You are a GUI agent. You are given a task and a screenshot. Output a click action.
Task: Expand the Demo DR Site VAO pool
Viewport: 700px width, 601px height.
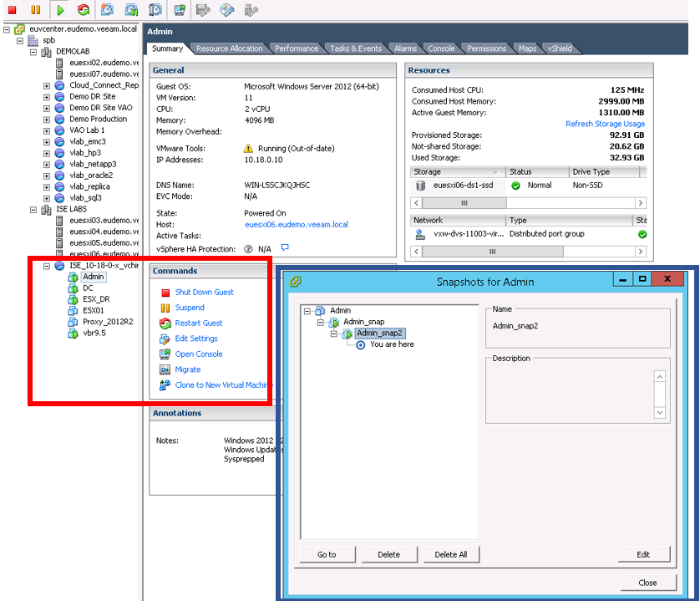(x=47, y=108)
